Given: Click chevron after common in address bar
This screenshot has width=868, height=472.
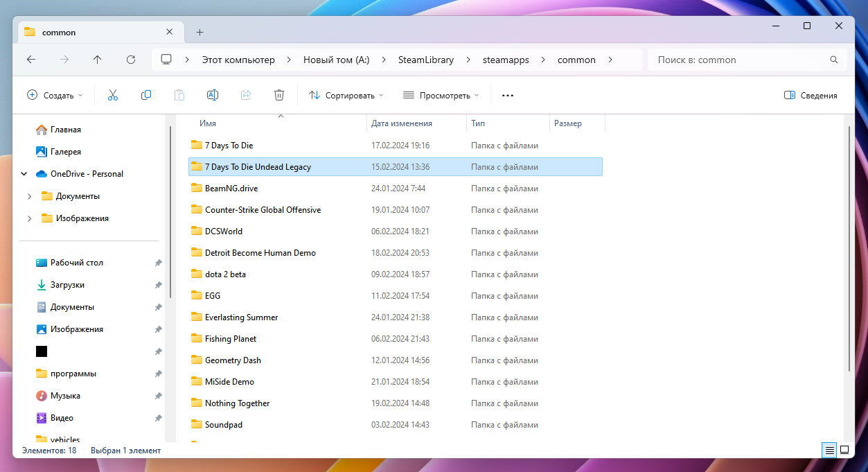Looking at the screenshot, I should 610,60.
